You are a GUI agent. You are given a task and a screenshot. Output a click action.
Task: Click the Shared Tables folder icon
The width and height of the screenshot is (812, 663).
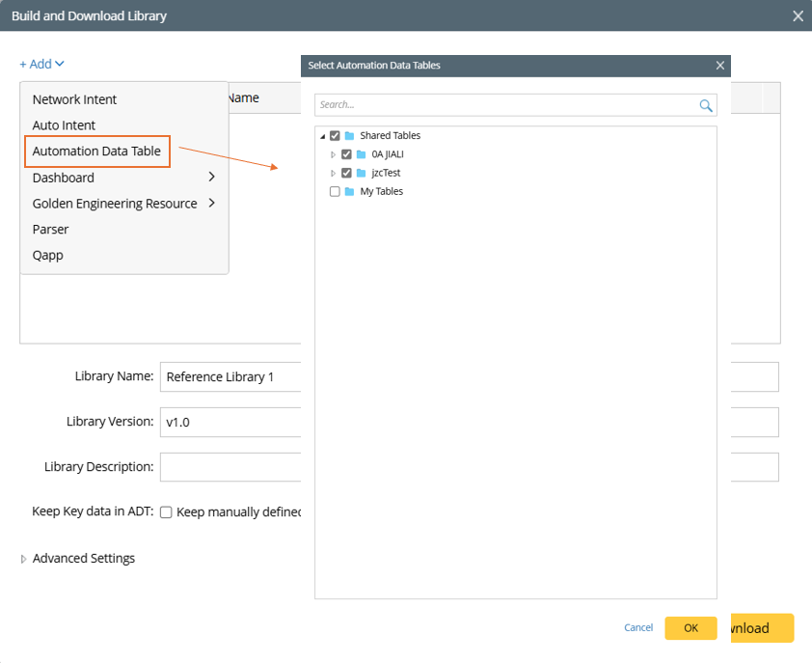pyautogui.click(x=349, y=136)
